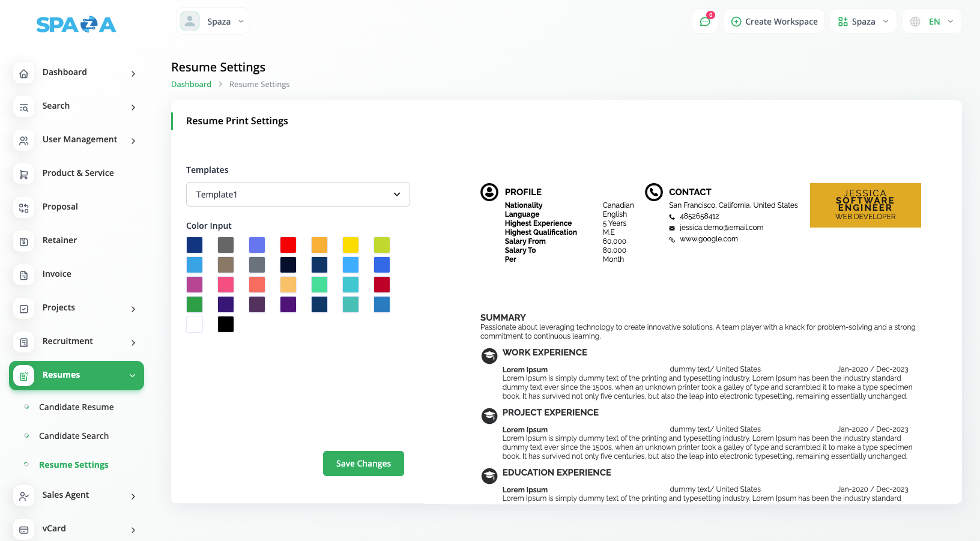The height and width of the screenshot is (541, 980).
Task: Click the Proposal icon in sidebar
Action: (x=24, y=208)
